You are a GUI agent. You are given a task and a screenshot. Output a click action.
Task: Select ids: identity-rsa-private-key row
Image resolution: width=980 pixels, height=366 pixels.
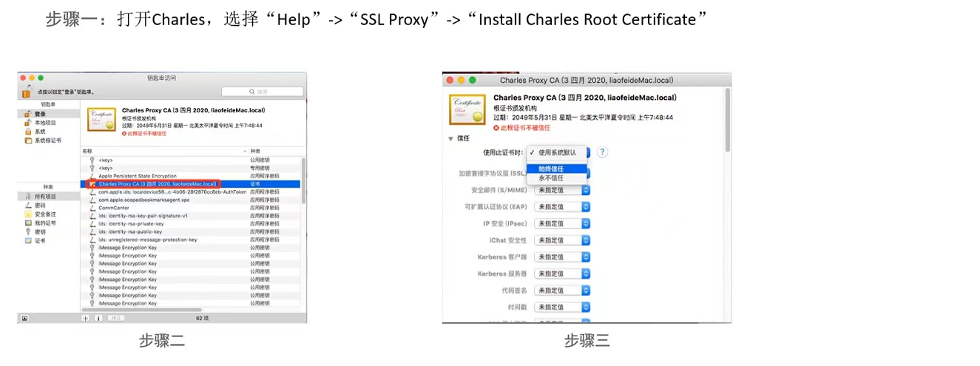191,223
